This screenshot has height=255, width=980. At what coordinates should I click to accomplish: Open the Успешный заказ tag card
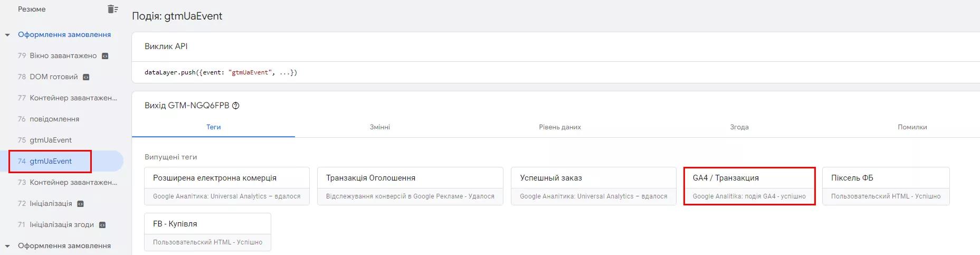tap(594, 186)
